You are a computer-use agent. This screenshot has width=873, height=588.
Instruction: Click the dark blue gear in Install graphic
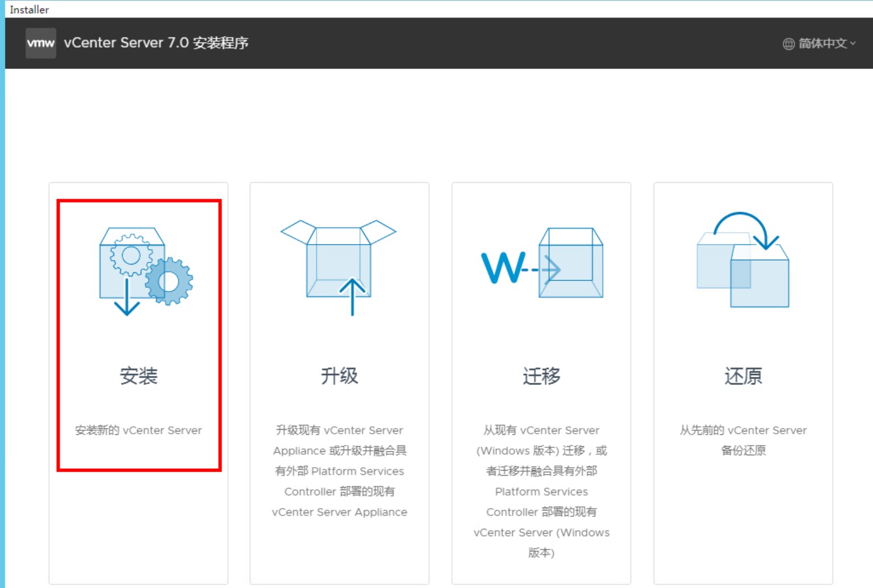[169, 281]
